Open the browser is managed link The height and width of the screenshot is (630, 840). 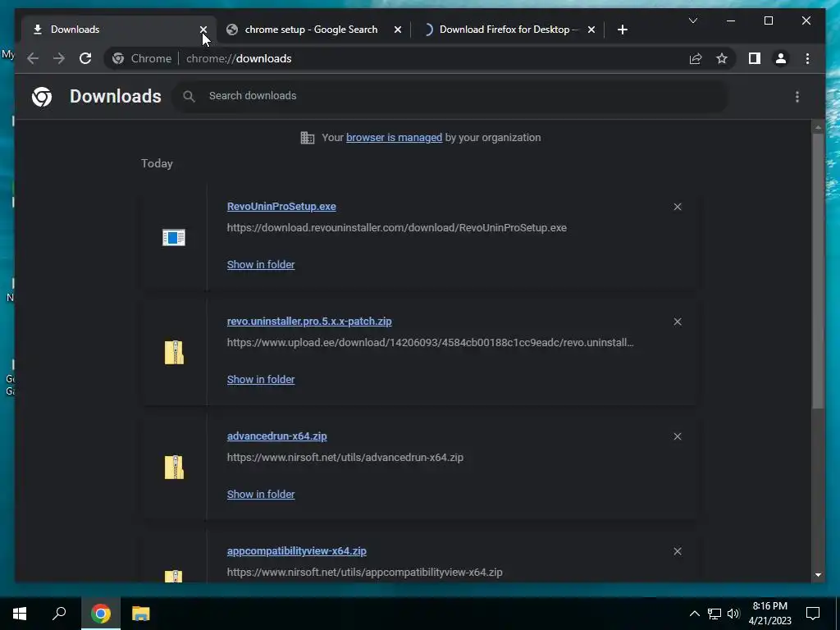point(395,138)
